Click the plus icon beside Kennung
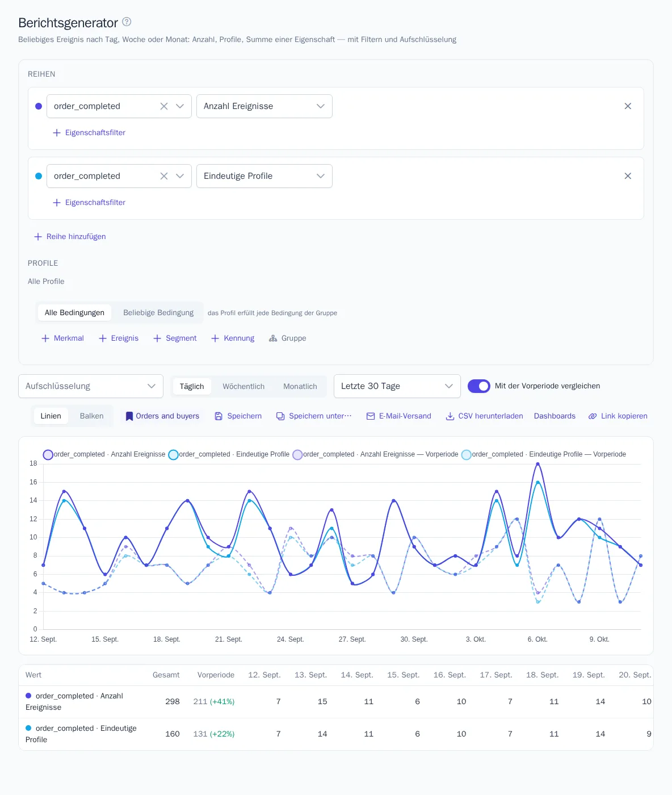This screenshot has width=672, height=795. coord(215,338)
